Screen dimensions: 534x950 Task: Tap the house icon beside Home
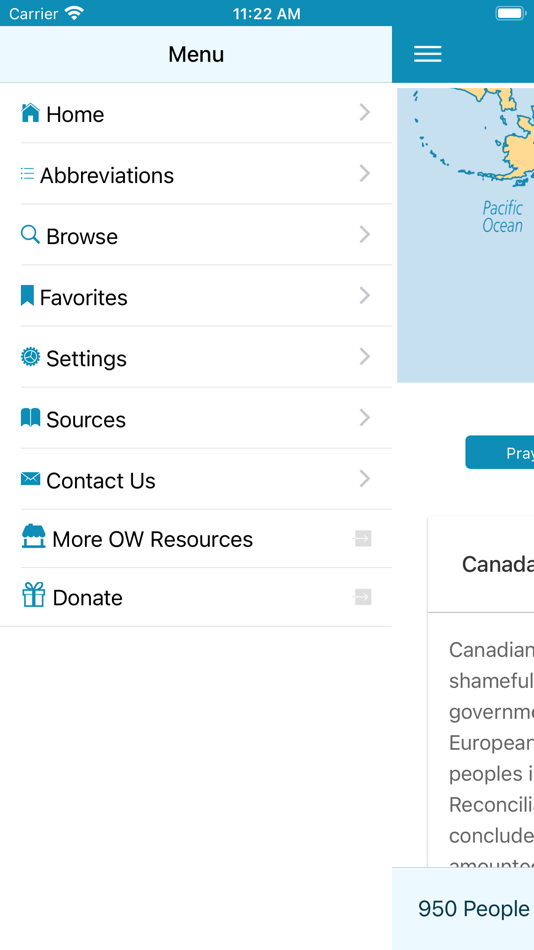(30, 113)
